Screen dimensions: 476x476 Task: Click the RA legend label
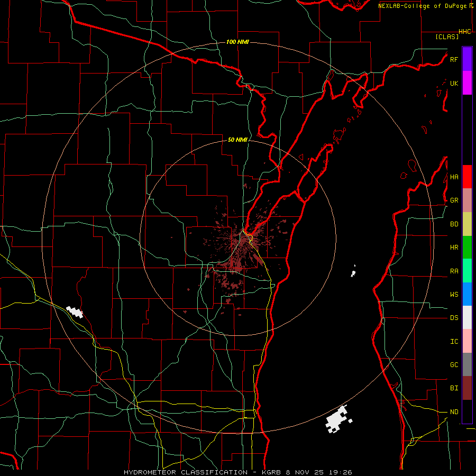point(454,271)
